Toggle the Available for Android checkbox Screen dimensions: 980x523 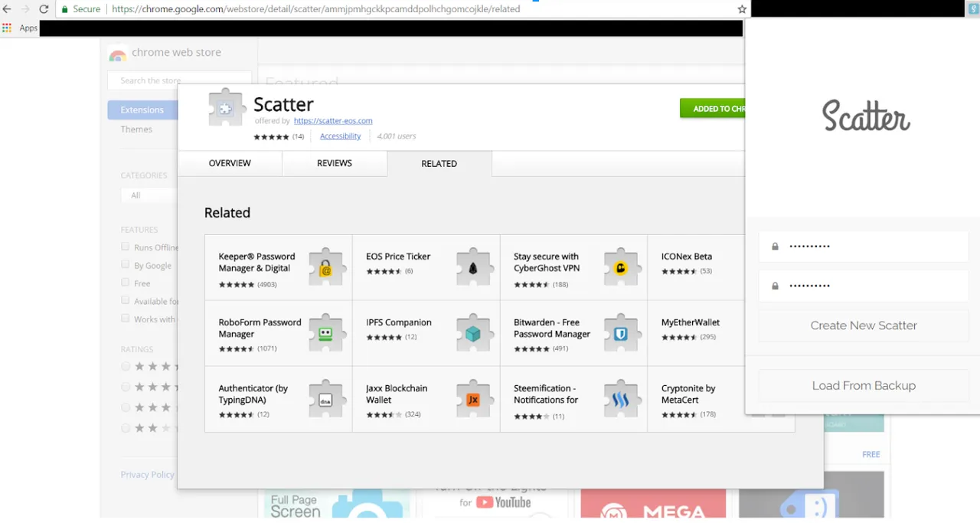click(125, 300)
